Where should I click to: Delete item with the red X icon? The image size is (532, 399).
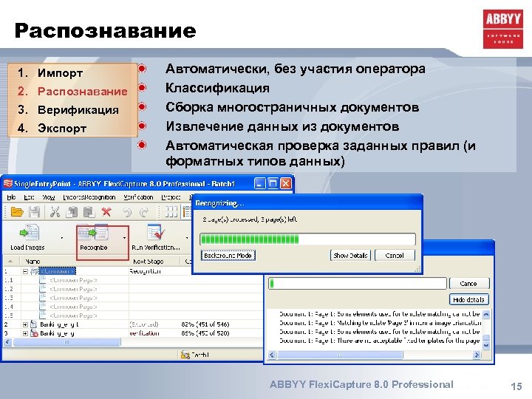coord(106,212)
